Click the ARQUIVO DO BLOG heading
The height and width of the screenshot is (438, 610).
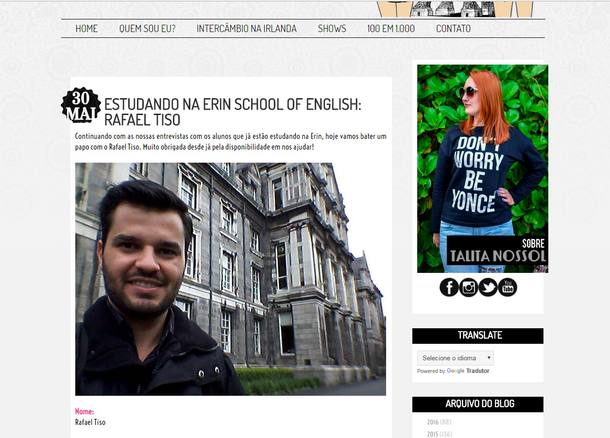(478, 404)
